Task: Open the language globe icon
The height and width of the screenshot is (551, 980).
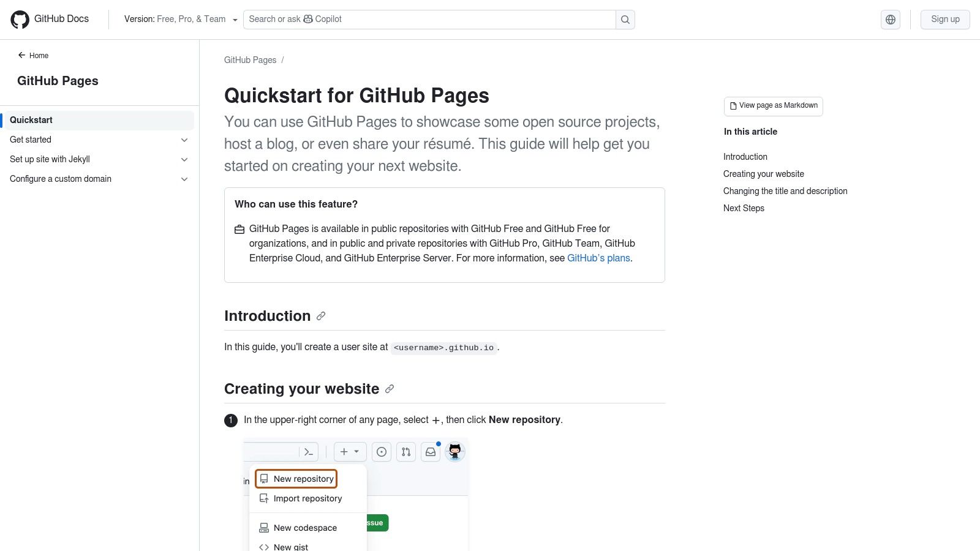Action: pos(890,19)
